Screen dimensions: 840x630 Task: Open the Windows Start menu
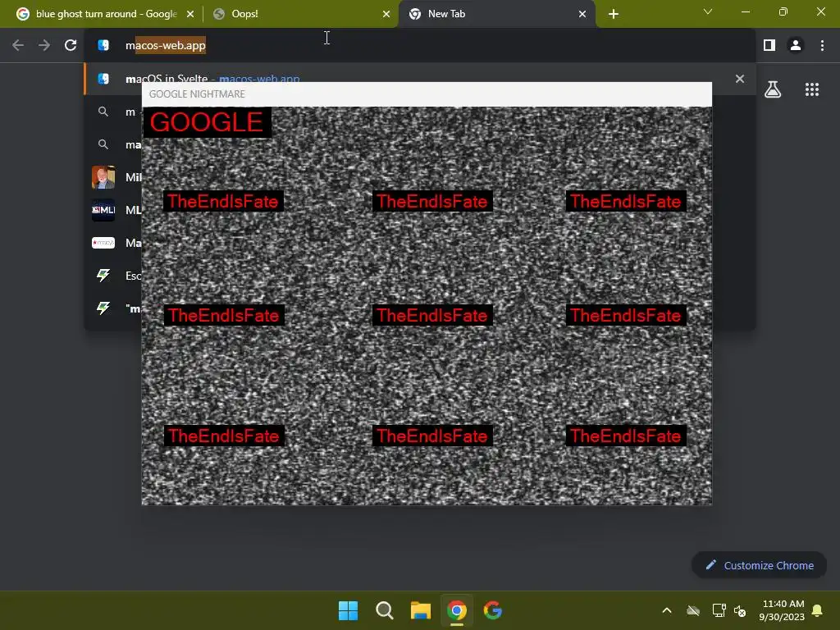(x=348, y=610)
